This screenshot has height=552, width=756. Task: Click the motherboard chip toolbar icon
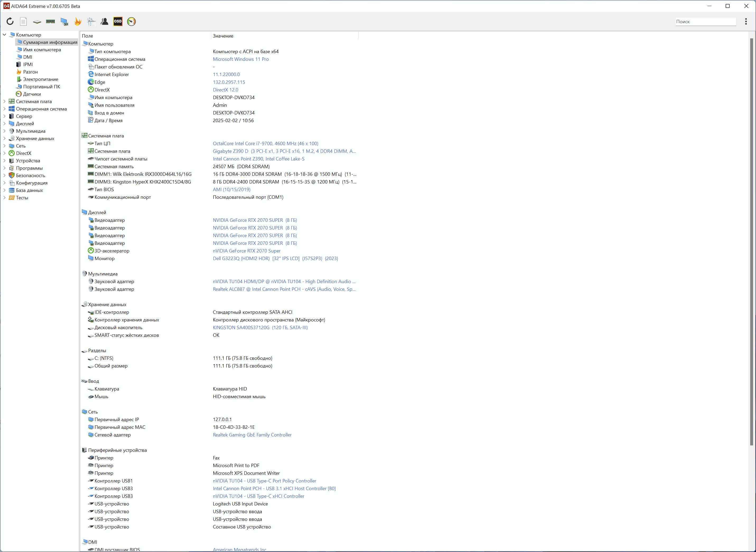(x=37, y=22)
